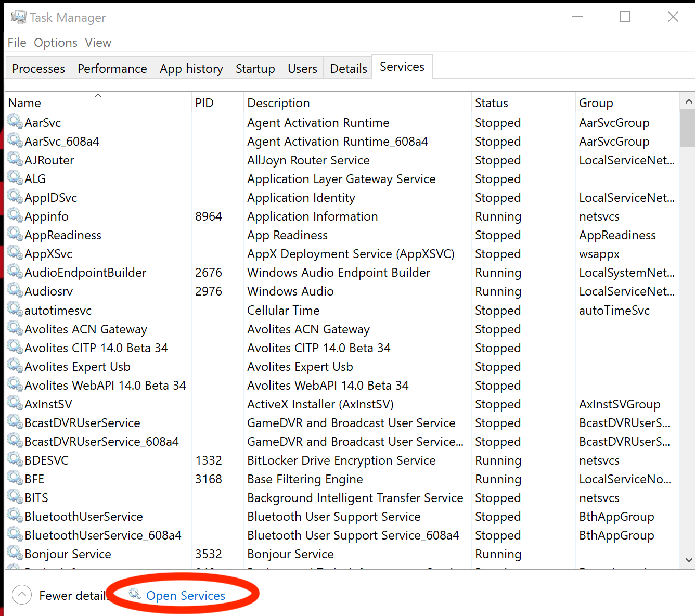This screenshot has width=695, height=616.
Task: Click the gear icon for AJRouter service
Action: 15,160
